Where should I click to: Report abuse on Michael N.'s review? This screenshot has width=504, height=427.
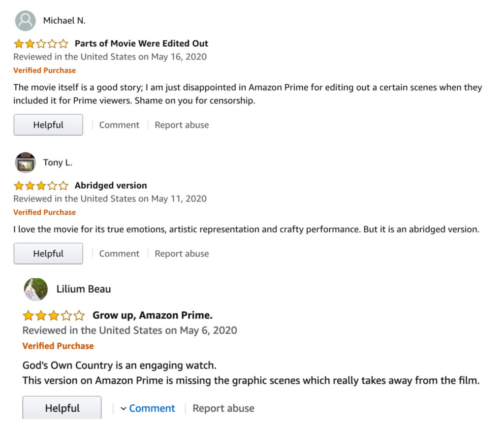[x=182, y=125]
